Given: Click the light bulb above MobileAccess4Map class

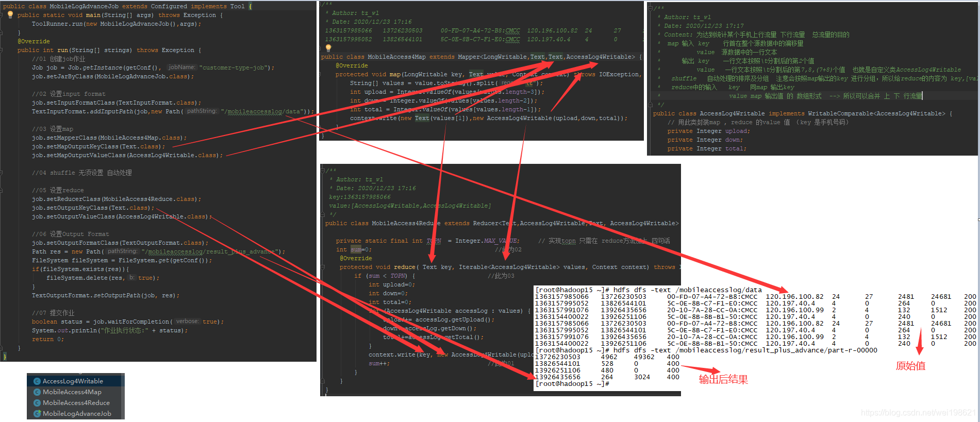Looking at the screenshot, I should point(328,48).
